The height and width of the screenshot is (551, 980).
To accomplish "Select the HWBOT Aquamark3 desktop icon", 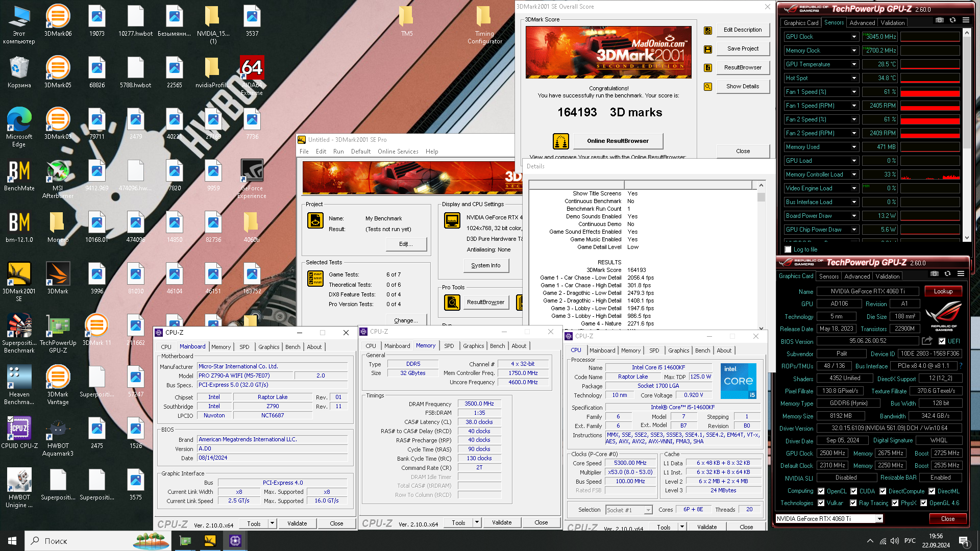I will (x=58, y=436).
